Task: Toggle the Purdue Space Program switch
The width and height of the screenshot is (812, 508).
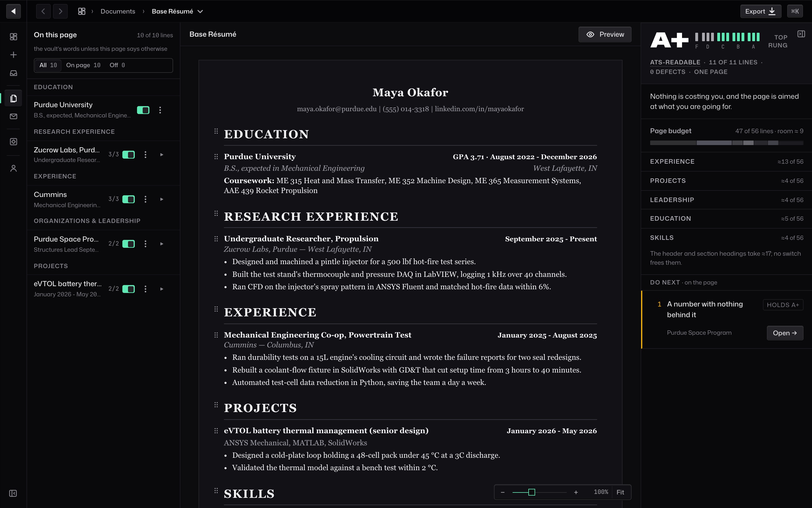Action: (x=129, y=244)
